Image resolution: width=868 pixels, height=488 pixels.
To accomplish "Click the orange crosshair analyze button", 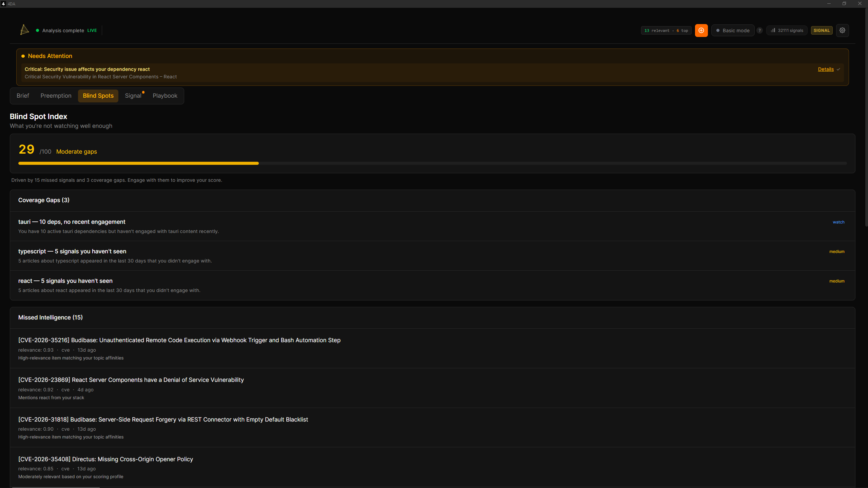I will (x=701, y=31).
